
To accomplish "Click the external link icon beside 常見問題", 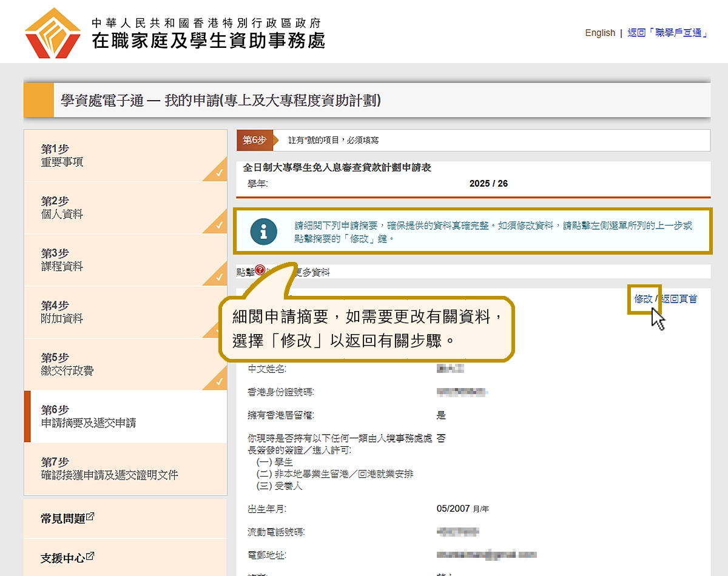I will pos(90,517).
